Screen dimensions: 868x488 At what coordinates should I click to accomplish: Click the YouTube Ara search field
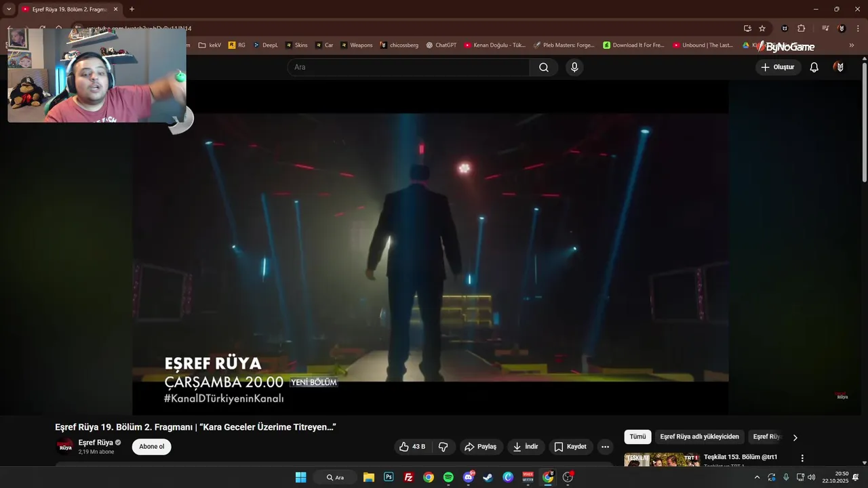coord(408,67)
